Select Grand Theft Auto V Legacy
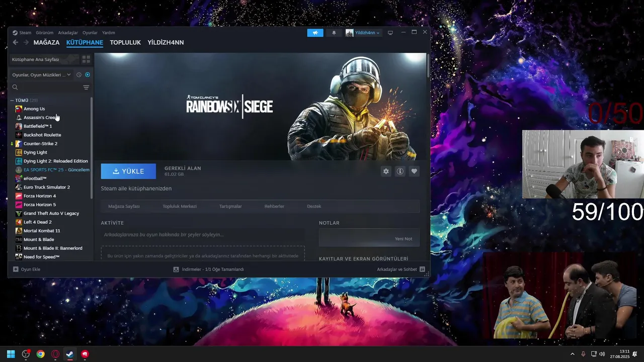 [x=51, y=213]
